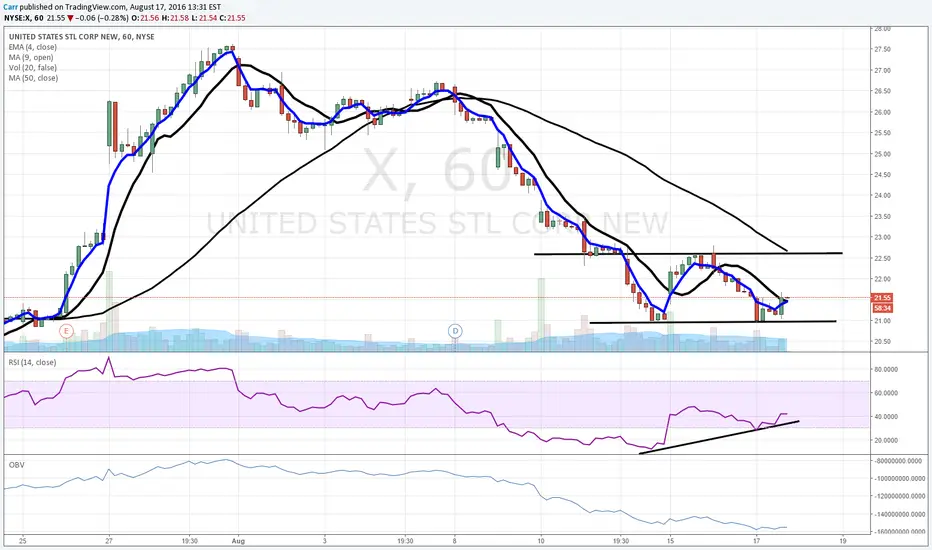This screenshot has width=932, height=550.
Task: Click the O:21.56 open value in header
Action: click(x=145, y=18)
